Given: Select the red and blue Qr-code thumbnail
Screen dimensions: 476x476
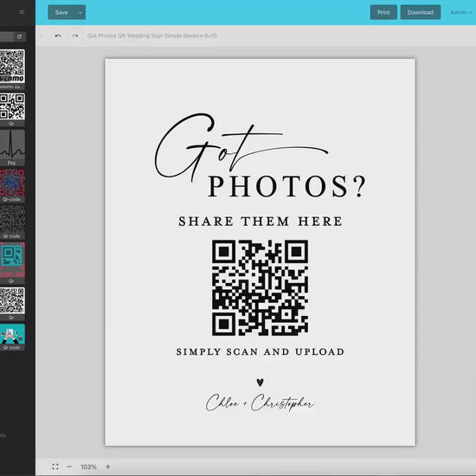Looking at the screenshot, I should click(x=12, y=183).
